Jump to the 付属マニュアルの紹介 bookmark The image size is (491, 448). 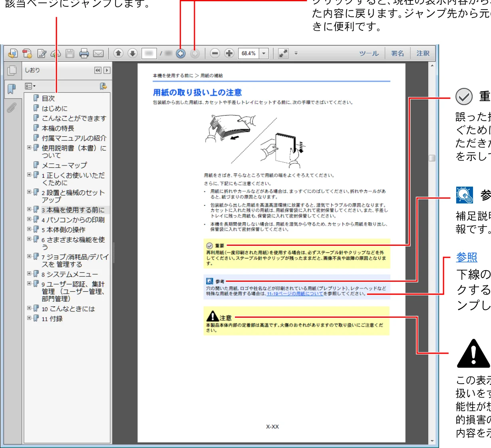[x=74, y=138]
